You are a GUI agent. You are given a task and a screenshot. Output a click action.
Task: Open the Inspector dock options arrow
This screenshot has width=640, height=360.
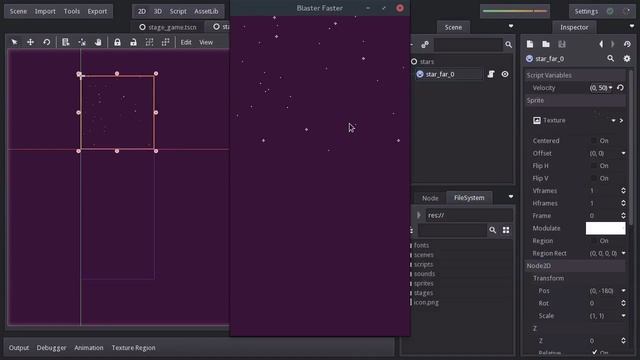(x=632, y=27)
